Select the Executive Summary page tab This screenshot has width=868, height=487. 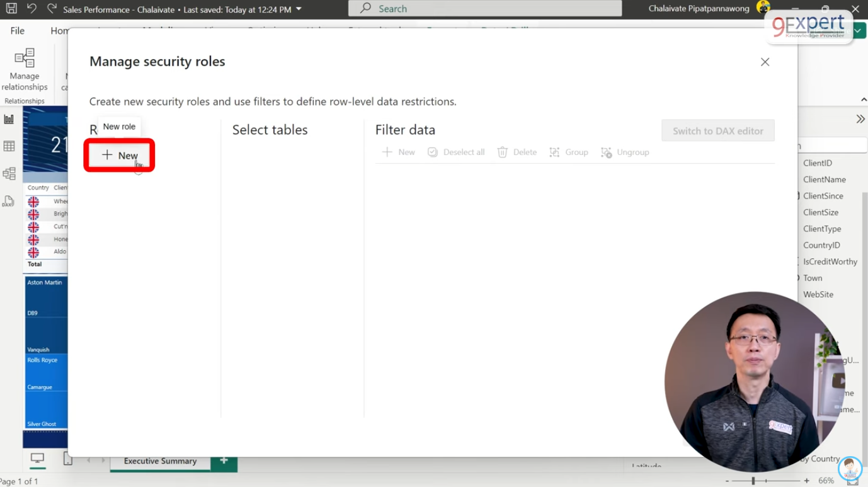pos(160,461)
